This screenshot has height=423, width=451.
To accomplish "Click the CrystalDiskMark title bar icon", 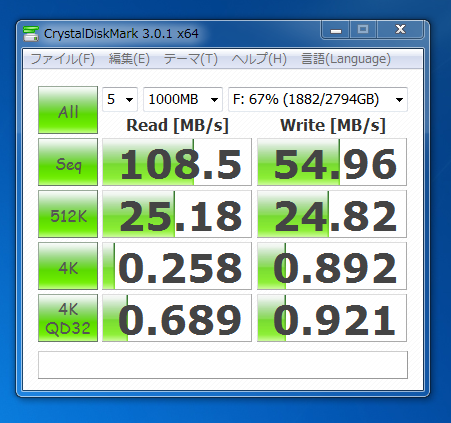I will coord(31,34).
